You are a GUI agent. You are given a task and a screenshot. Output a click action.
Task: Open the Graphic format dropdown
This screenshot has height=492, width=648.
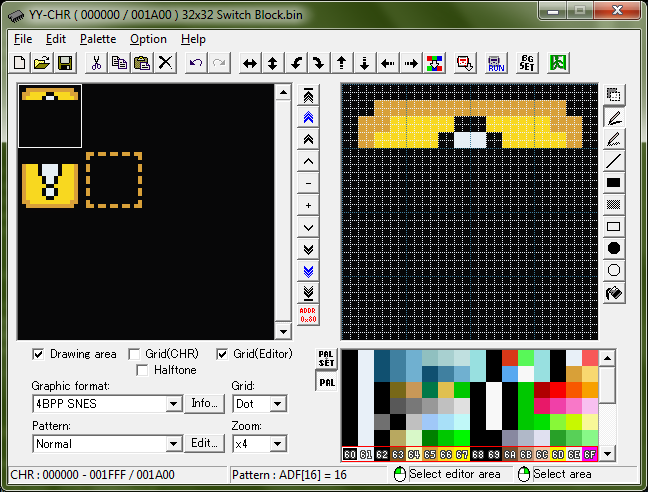pos(174,404)
